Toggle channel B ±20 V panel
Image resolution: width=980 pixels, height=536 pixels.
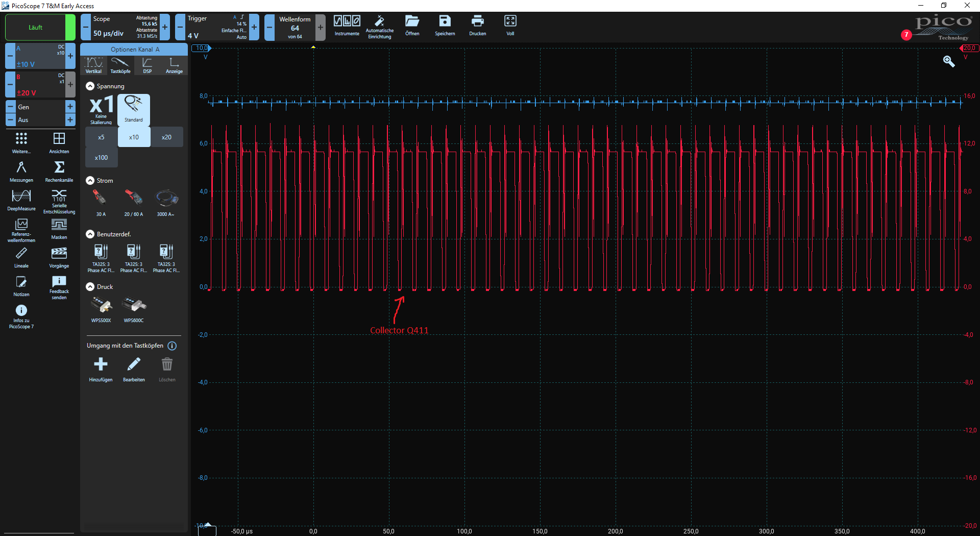[40, 85]
